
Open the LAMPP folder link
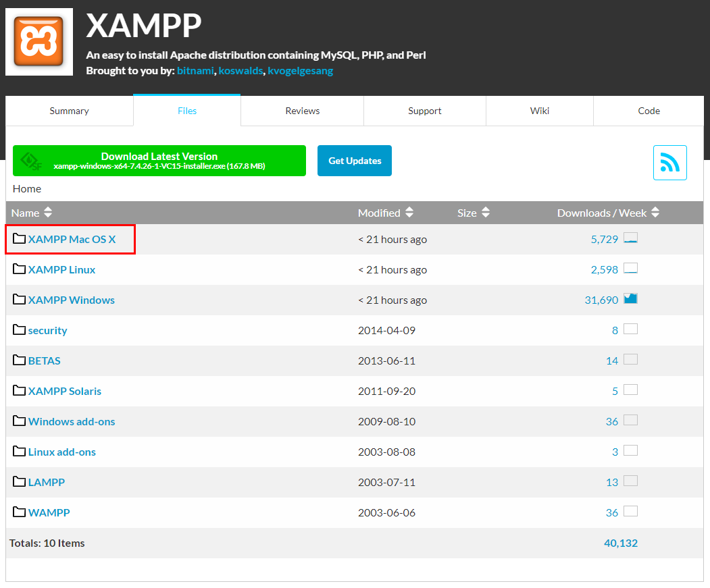pos(47,482)
